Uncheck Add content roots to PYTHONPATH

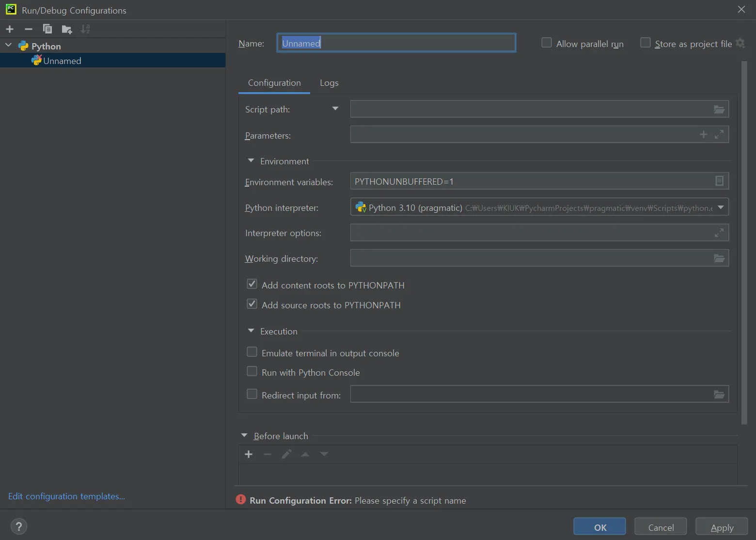252,285
